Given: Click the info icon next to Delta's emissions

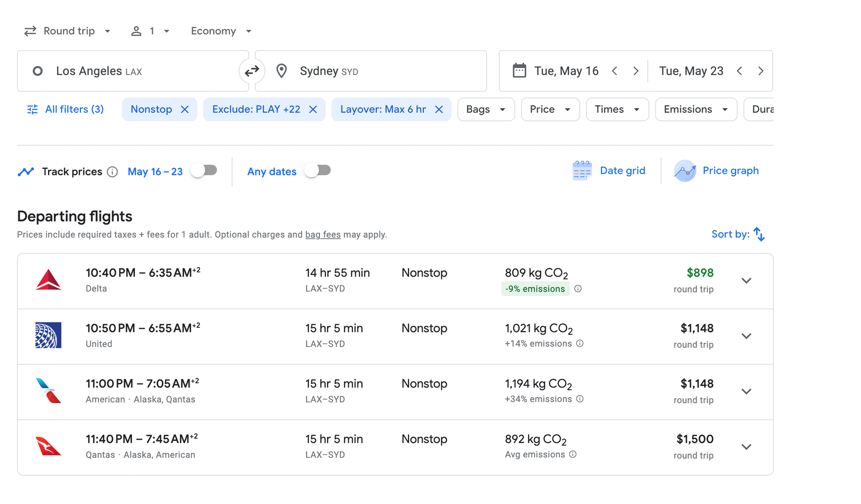Looking at the screenshot, I should click(x=578, y=289).
